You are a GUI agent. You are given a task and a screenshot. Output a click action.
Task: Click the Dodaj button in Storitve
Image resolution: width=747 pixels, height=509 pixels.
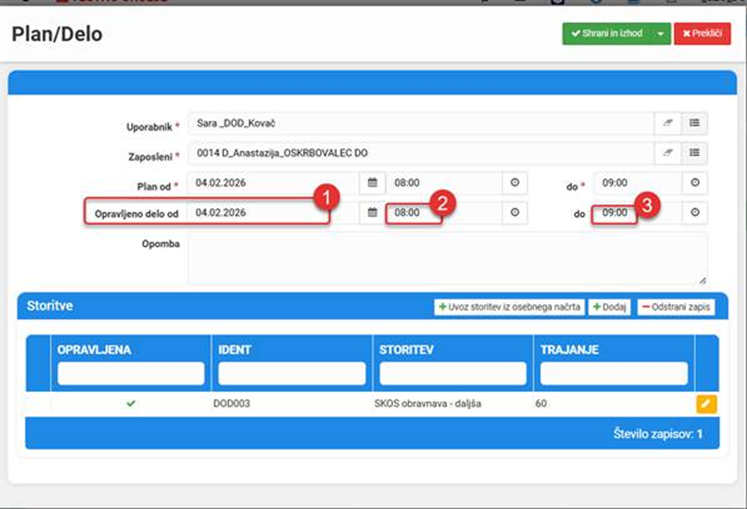tap(609, 307)
